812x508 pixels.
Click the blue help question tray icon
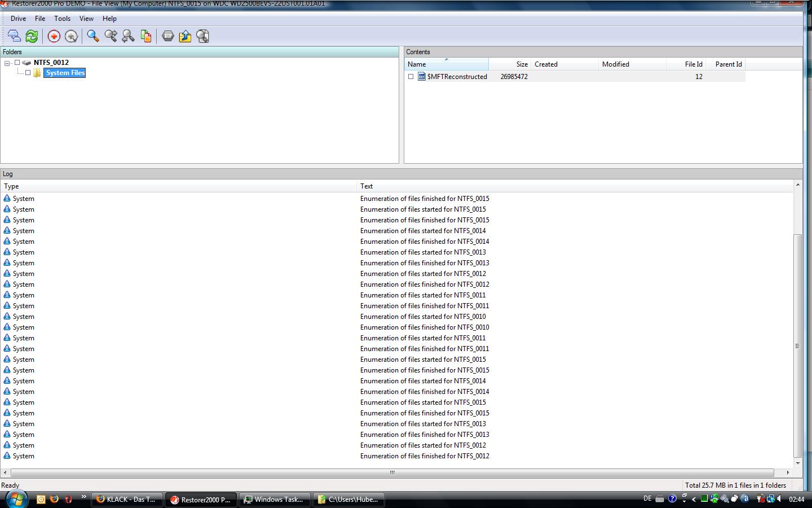coord(672,498)
